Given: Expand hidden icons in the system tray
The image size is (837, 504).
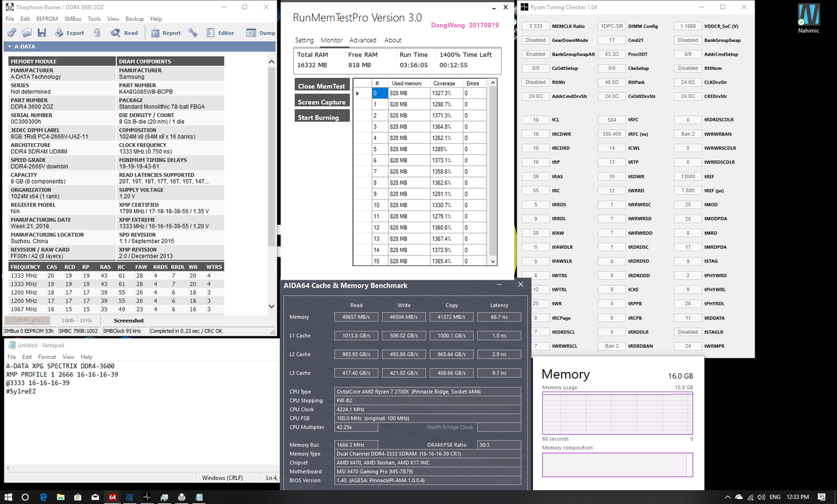Looking at the screenshot, I should (727, 497).
